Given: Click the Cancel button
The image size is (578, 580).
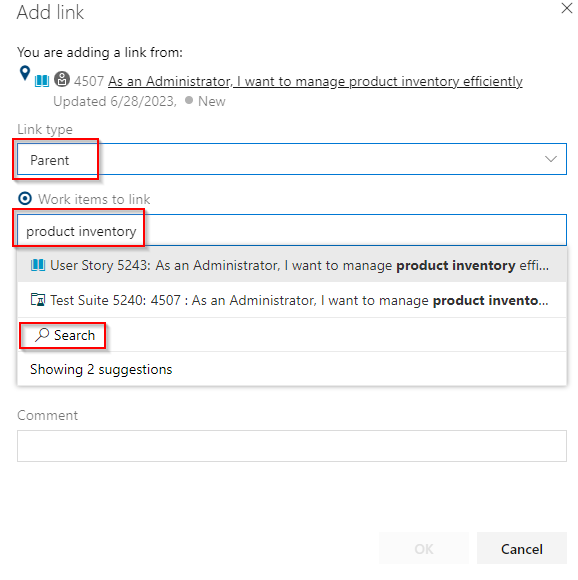Looking at the screenshot, I should (x=521, y=549).
